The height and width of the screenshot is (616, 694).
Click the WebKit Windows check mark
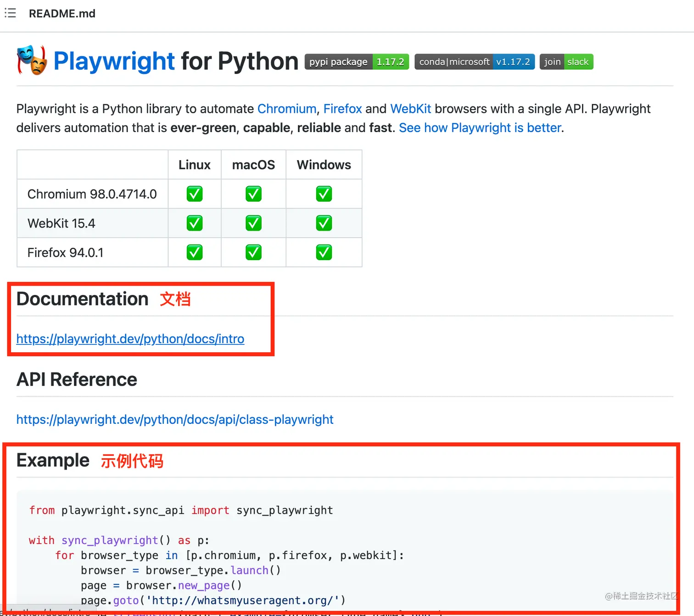pyautogui.click(x=324, y=223)
